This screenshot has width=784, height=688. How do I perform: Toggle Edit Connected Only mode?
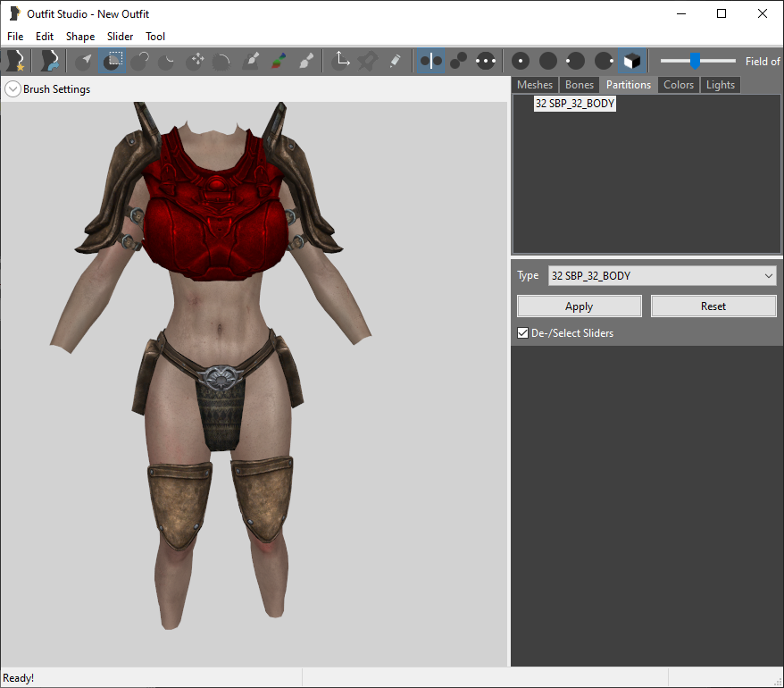tap(458, 61)
